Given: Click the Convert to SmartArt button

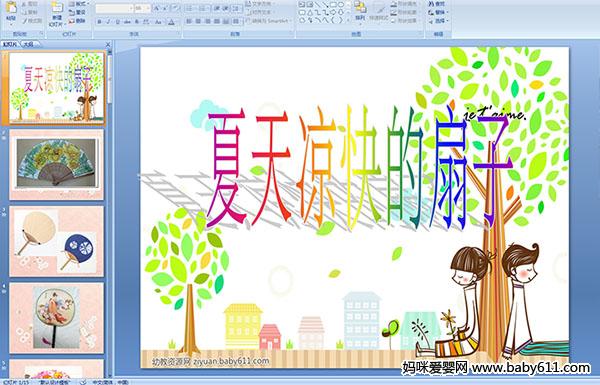Looking at the screenshot, I should (269, 21).
